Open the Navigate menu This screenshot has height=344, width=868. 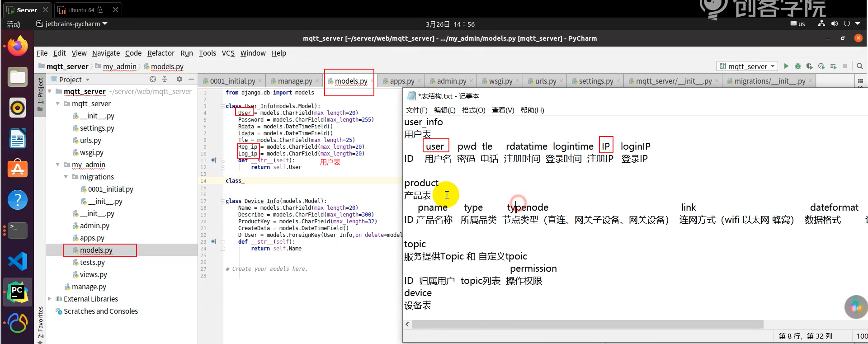click(106, 53)
